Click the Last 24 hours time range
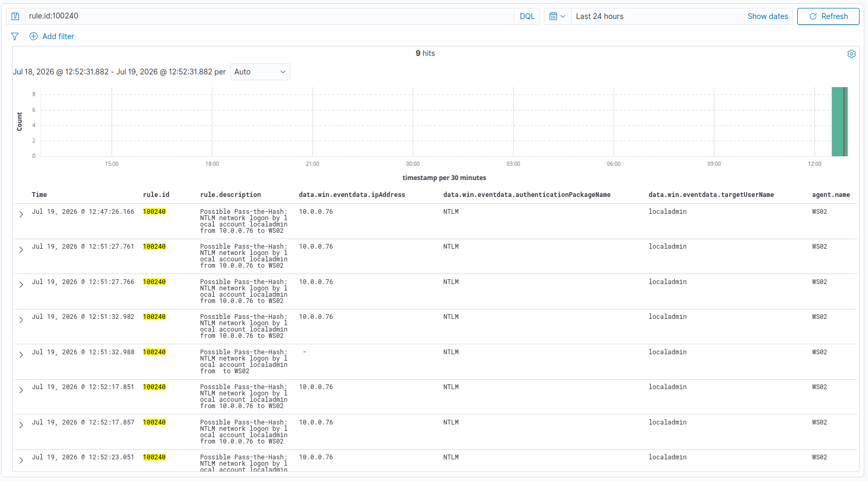The height and width of the screenshot is (481, 868). (x=600, y=16)
